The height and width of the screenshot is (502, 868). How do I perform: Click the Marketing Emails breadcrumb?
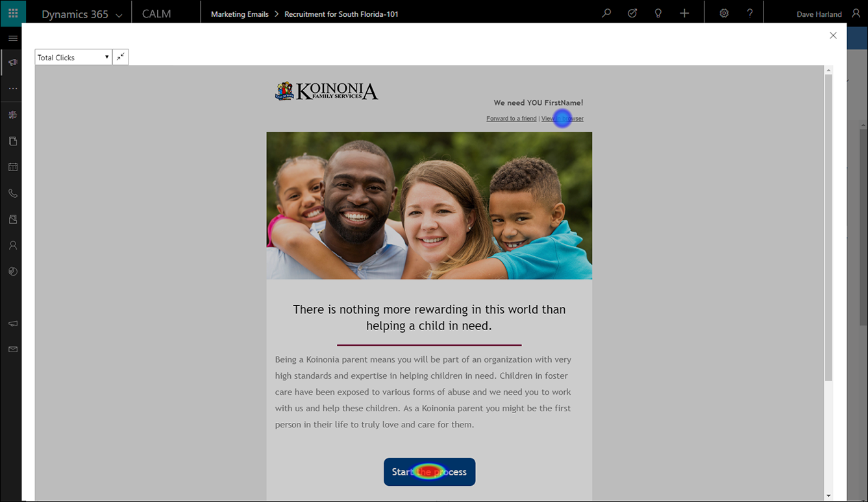240,14
